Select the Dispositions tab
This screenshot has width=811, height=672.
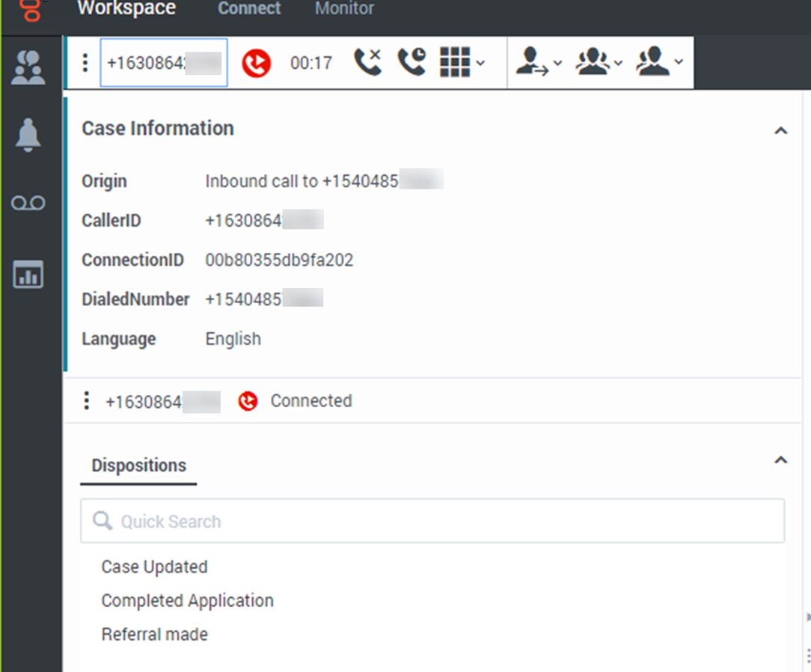(x=138, y=465)
